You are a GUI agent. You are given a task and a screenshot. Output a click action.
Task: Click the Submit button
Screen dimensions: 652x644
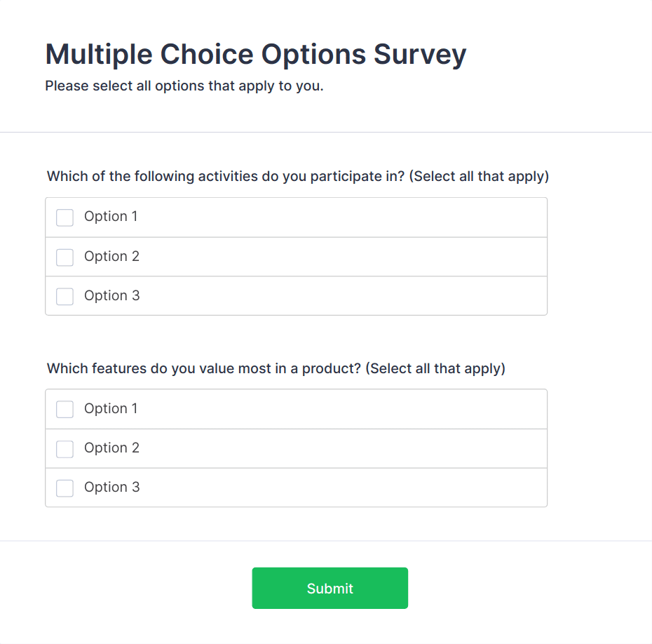pyautogui.click(x=330, y=588)
